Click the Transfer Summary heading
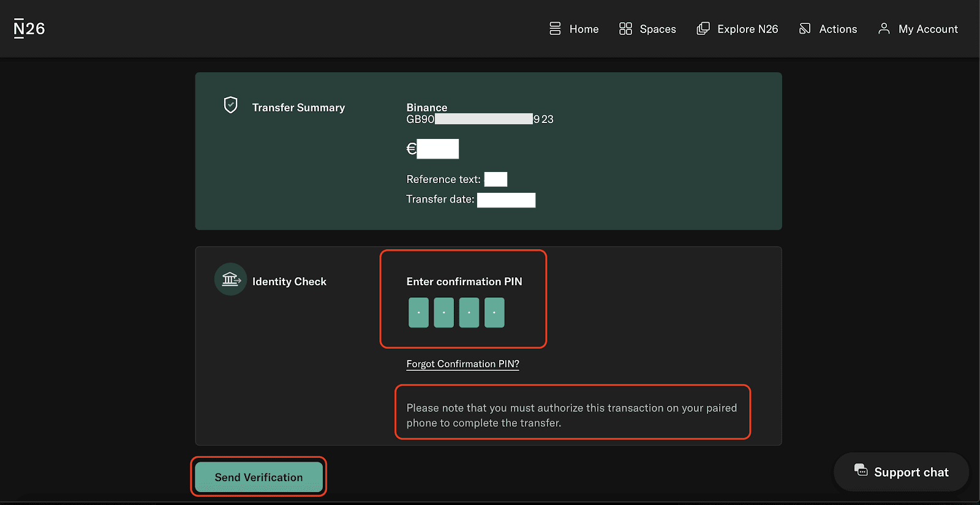This screenshot has height=505, width=980. 298,108
